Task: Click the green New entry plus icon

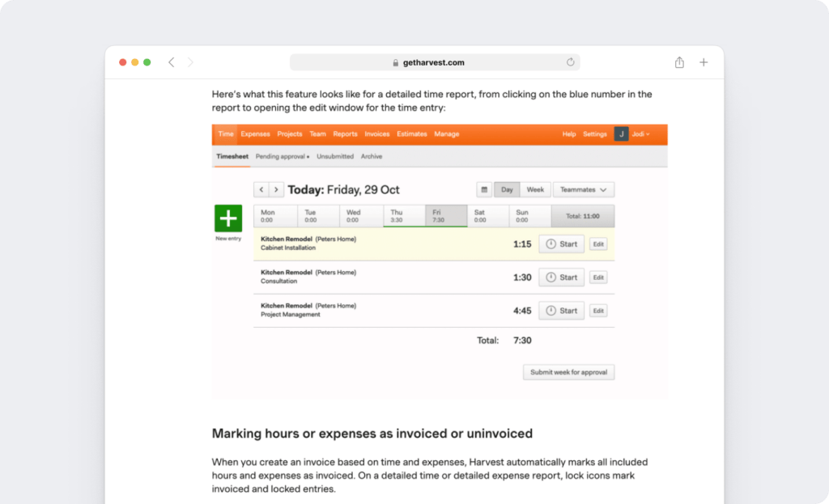Action: coord(228,218)
